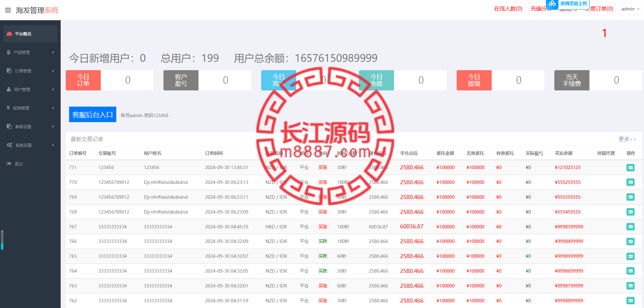Expand the 订单管理 arrow
The height and width of the screenshot is (308, 644).
pyautogui.click(x=53, y=71)
